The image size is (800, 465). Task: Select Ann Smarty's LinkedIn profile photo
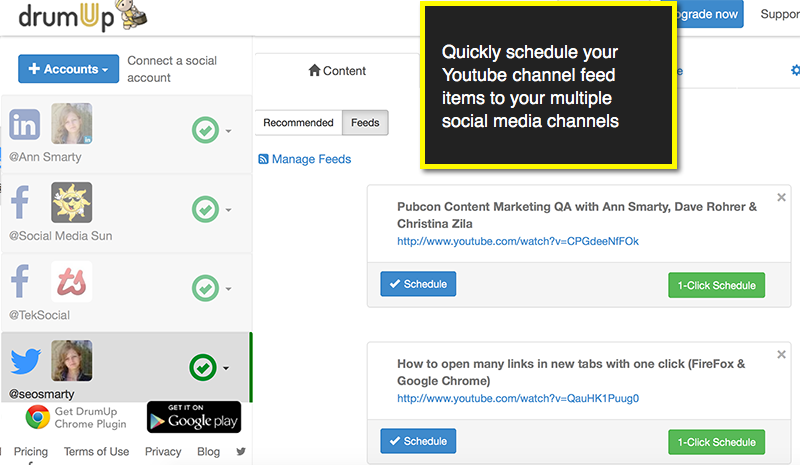coord(71,124)
